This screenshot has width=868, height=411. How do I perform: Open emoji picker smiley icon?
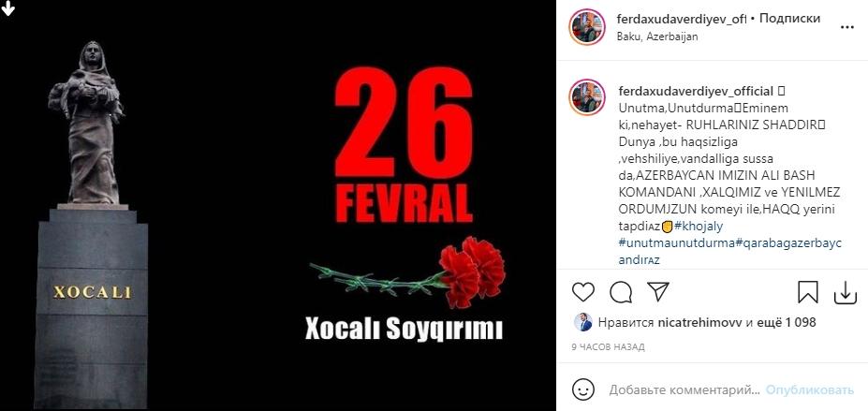(583, 390)
